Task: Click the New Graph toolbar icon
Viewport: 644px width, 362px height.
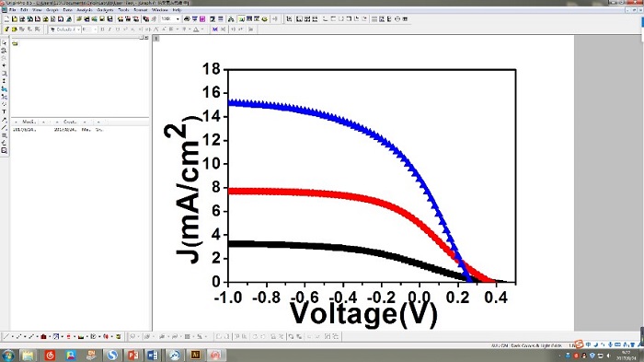Action: pos(38,19)
